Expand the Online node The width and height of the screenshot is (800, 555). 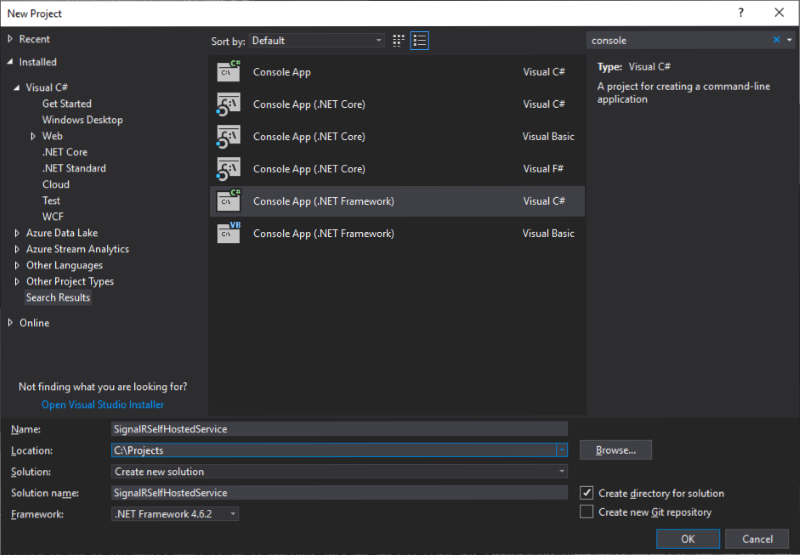(x=10, y=323)
